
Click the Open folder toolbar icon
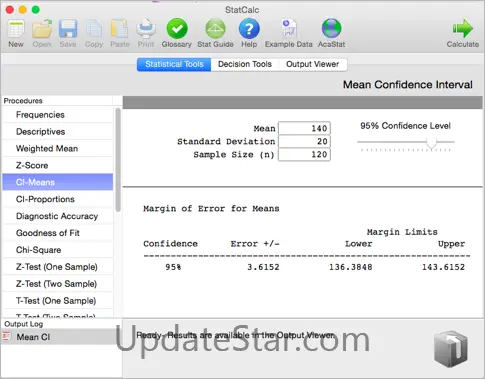[42, 29]
